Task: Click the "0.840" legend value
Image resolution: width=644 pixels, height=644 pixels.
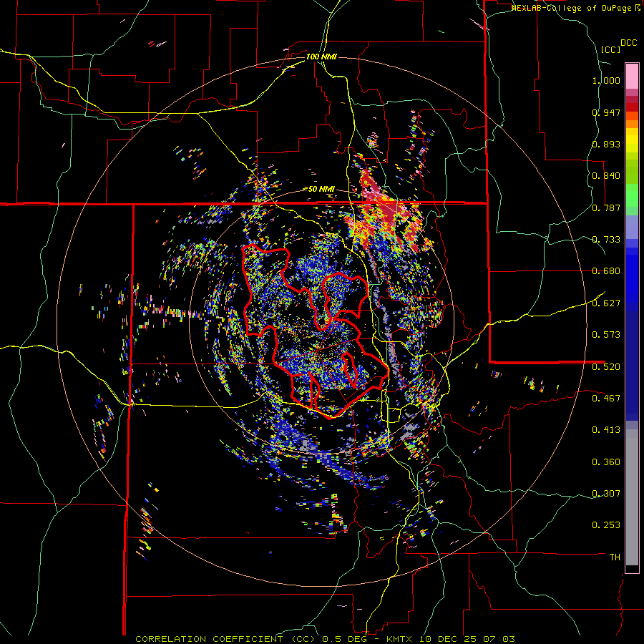Action: (x=606, y=176)
